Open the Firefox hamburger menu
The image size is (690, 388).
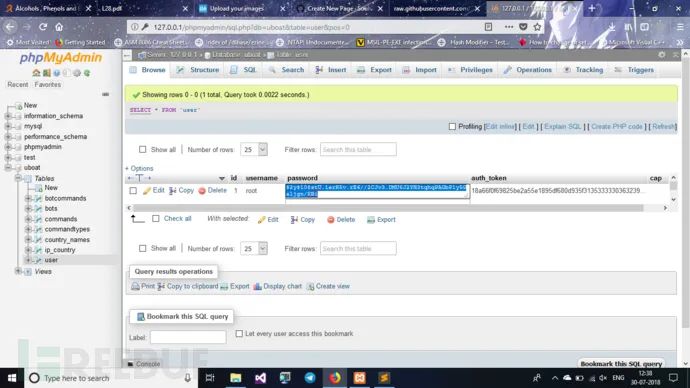coord(680,27)
